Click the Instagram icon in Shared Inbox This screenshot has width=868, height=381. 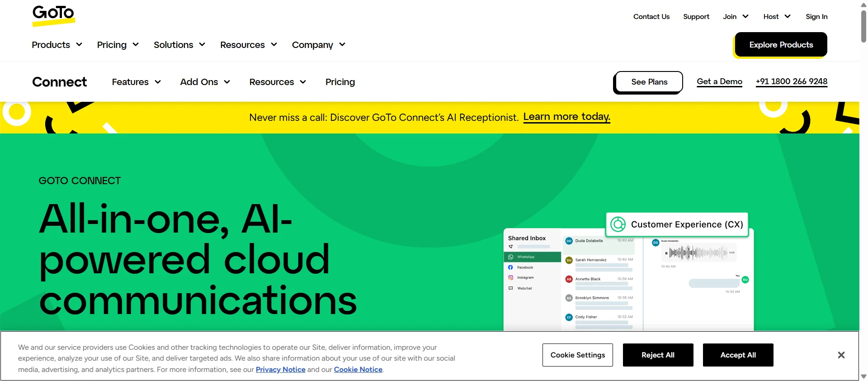tap(510, 278)
